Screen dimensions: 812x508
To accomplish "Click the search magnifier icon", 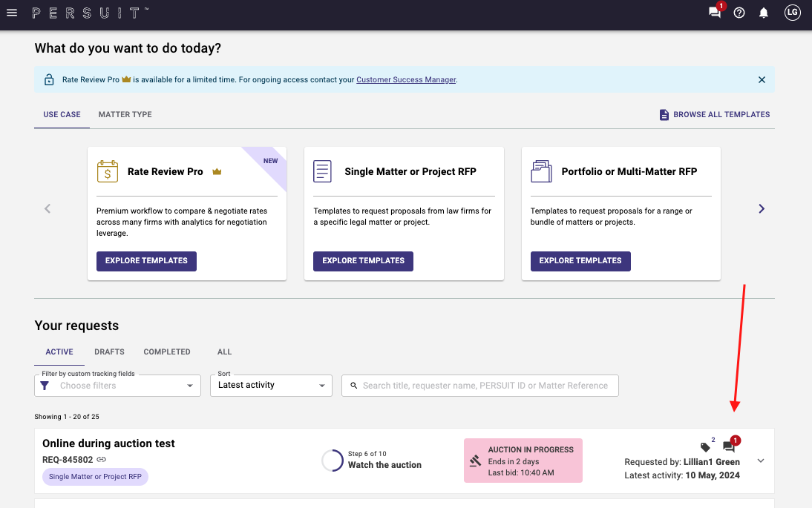I will 354,386.
